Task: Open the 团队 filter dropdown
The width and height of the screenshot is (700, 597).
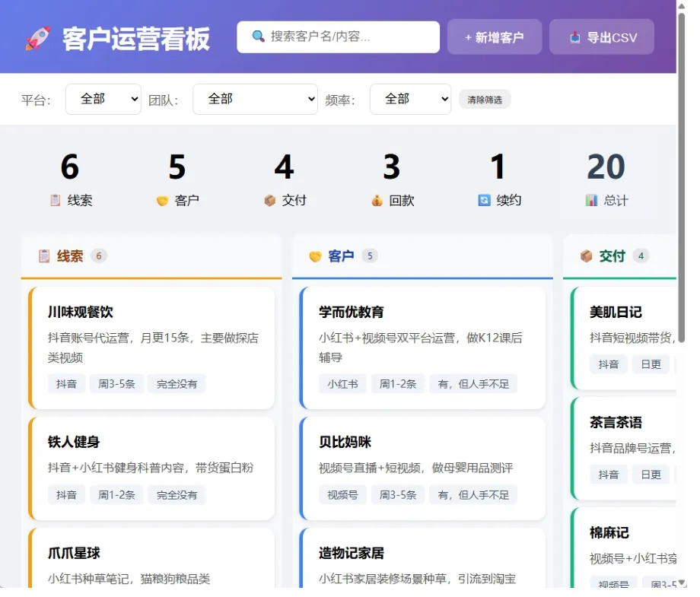Action: coord(256,99)
